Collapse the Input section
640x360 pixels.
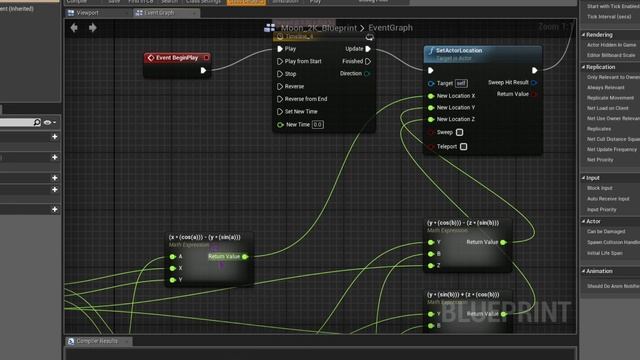(583, 178)
